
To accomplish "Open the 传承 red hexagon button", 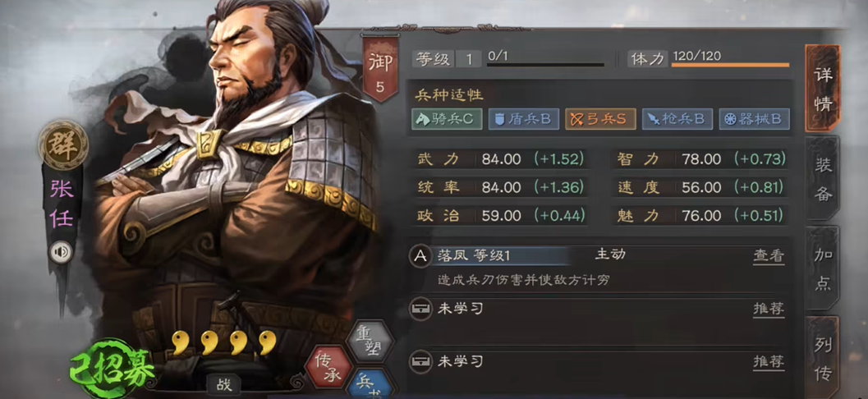I will tap(328, 367).
